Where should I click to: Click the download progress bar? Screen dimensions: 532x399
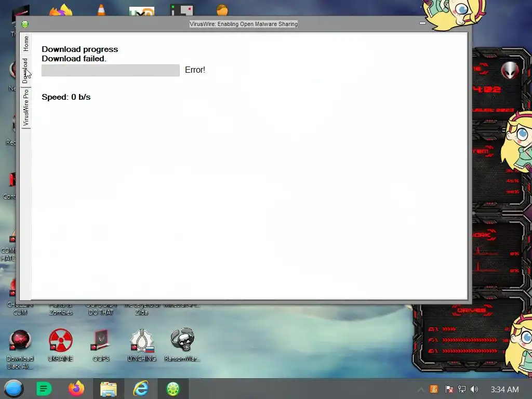[111, 70]
